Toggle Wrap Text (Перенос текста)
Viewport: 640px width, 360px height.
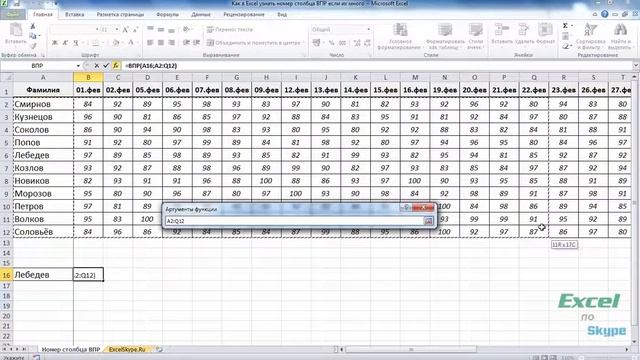coord(230,29)
